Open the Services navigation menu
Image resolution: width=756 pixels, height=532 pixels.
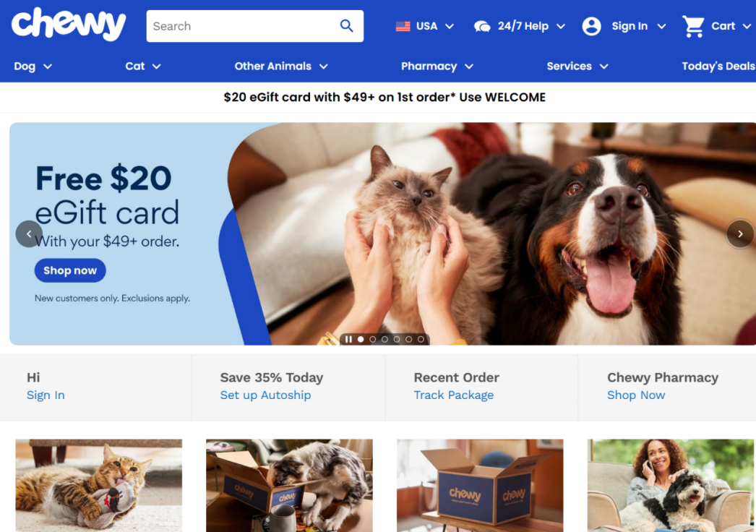pos(577,66)
